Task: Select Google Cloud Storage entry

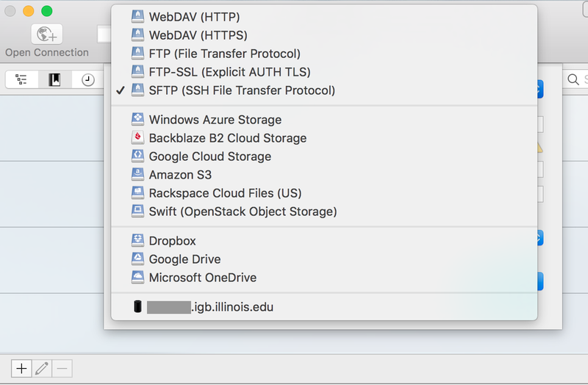Action: (209, 156)
